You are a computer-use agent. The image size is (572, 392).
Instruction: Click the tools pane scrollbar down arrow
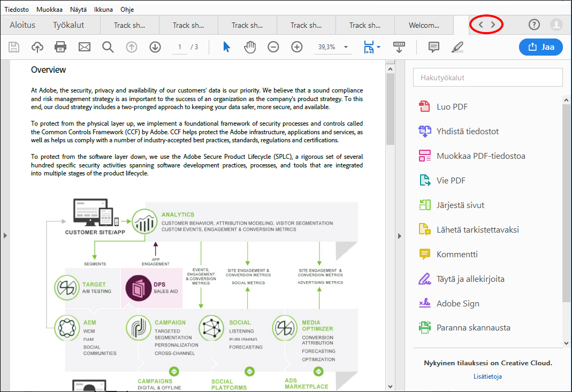[566, 343]
